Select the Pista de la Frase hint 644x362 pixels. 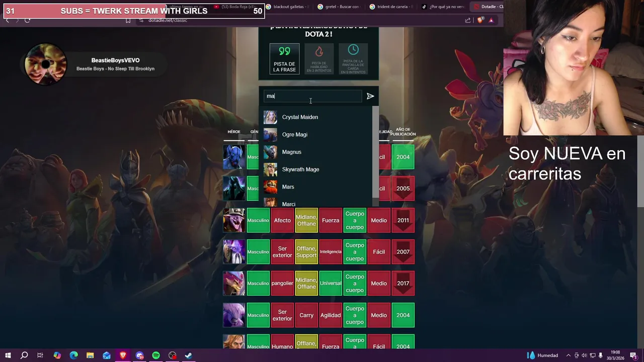point(284,59)
